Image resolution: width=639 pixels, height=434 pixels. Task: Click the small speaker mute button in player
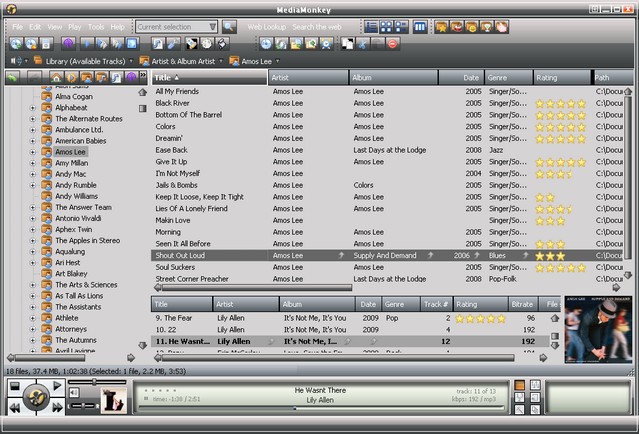tap(74, 392)
